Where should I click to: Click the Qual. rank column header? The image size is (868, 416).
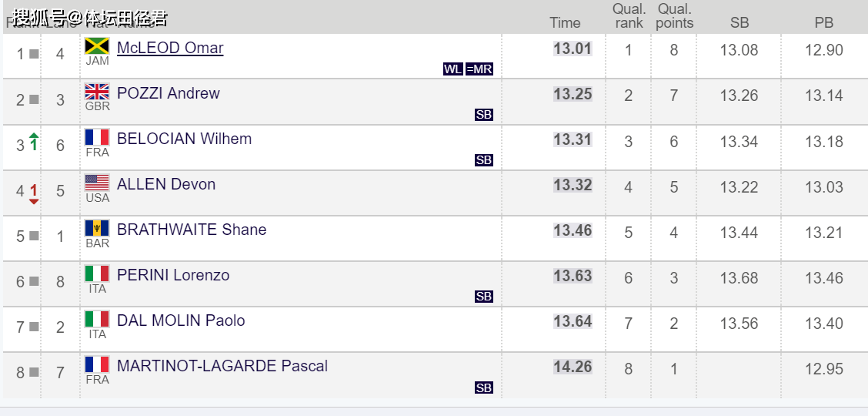pyautogui.click(x=629, y=16)
